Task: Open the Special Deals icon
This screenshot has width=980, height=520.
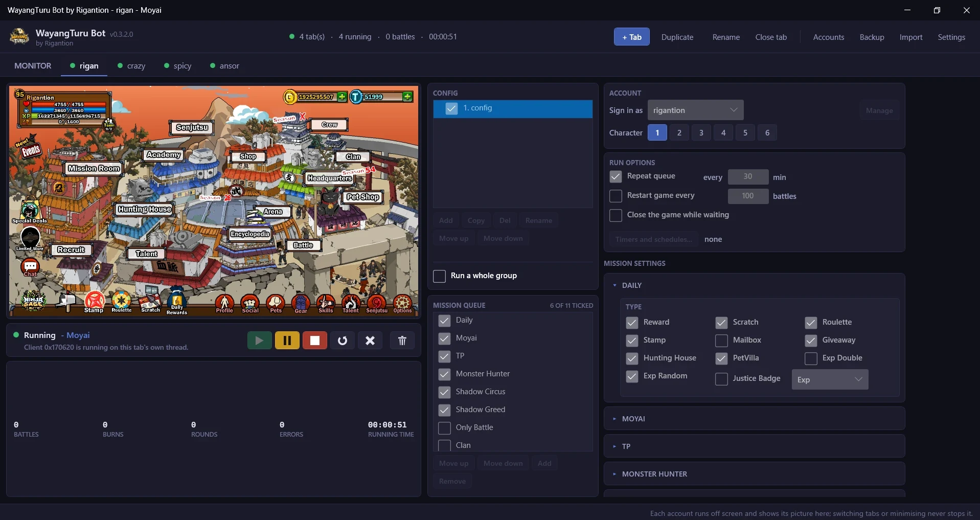Action: coord(30,210)
